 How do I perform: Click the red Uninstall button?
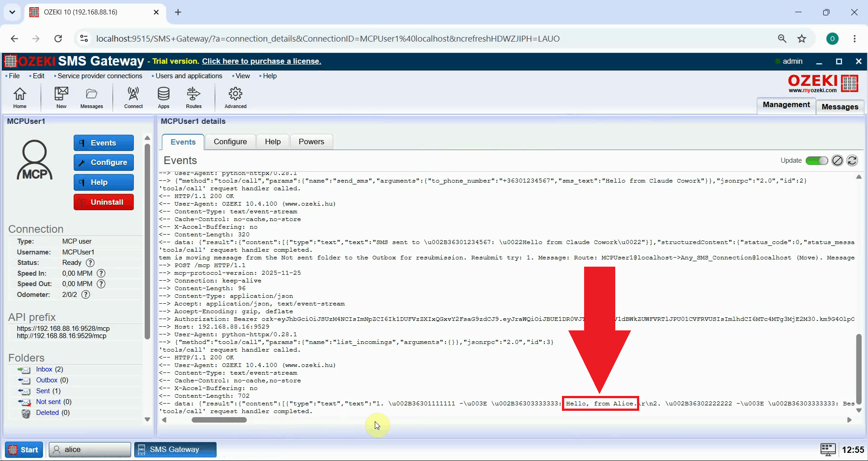pyautogui.click(x=104, y=202)
